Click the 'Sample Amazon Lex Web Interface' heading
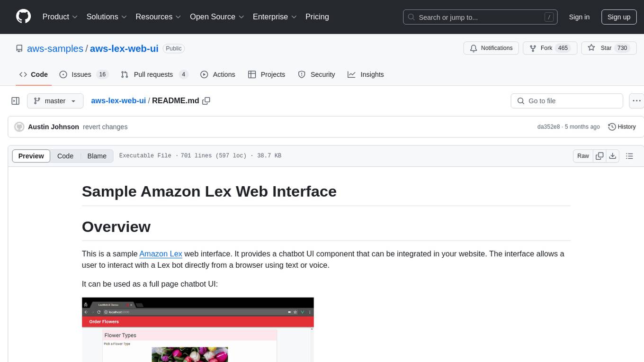This screenshot has width=644, height=362. pyautogui.click(x=209, y=191)
